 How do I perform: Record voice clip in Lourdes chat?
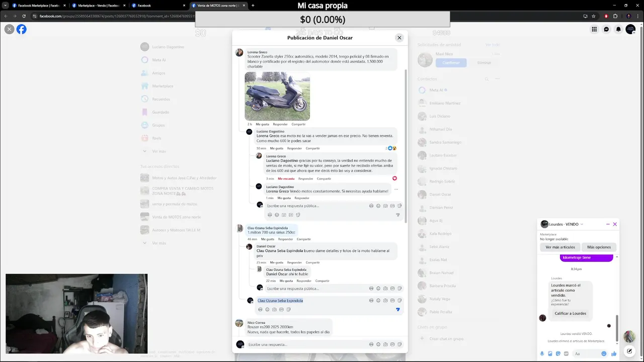(542, 353)
